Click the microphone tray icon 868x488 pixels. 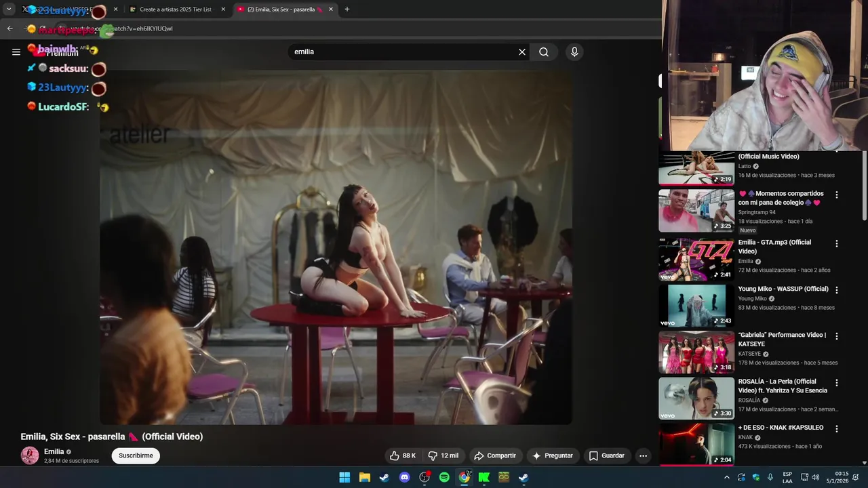pyautogui.click(x=770, y=477)
